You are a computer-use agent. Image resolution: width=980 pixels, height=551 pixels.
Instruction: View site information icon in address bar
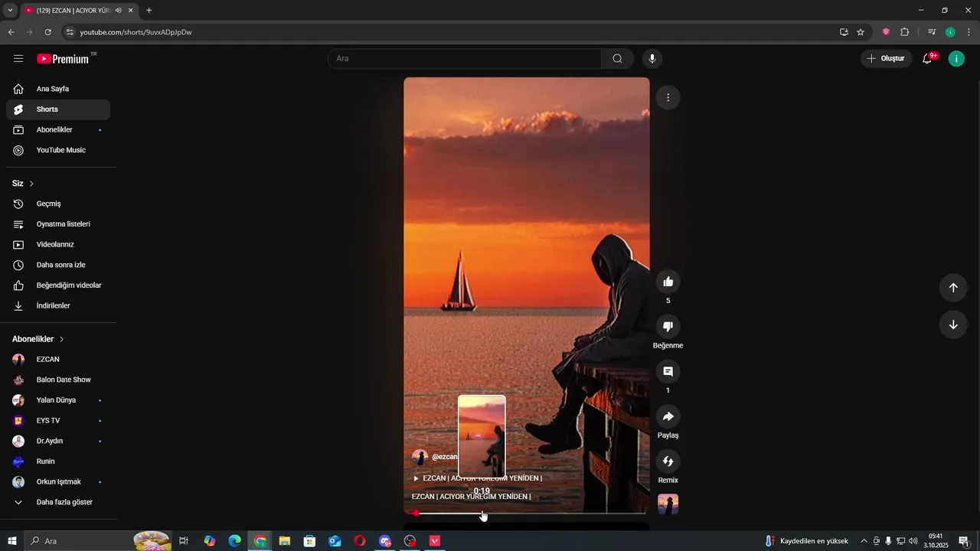(x=70, y=32)
